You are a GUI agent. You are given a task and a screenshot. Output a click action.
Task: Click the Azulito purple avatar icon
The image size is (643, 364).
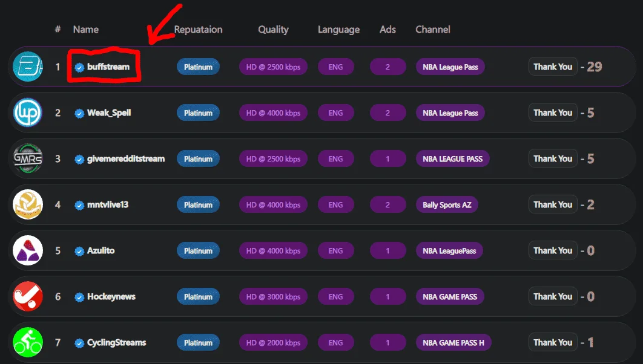pos(27,250)
